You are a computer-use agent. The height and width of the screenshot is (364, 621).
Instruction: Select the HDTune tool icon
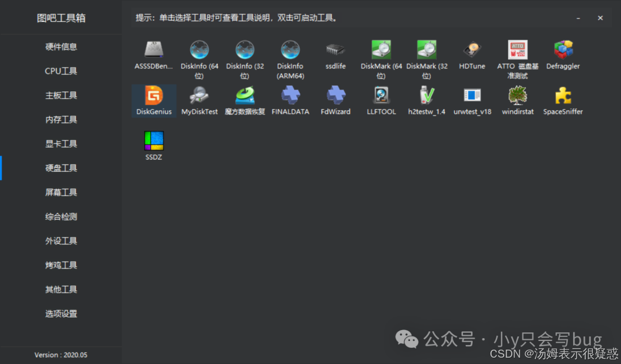[472, 50]
